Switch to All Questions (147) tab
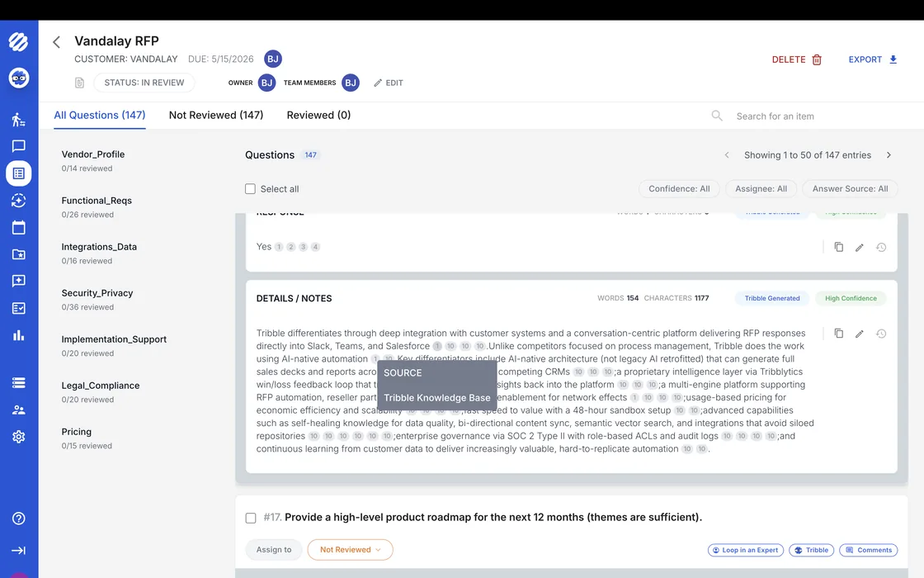 pos(100,115)
